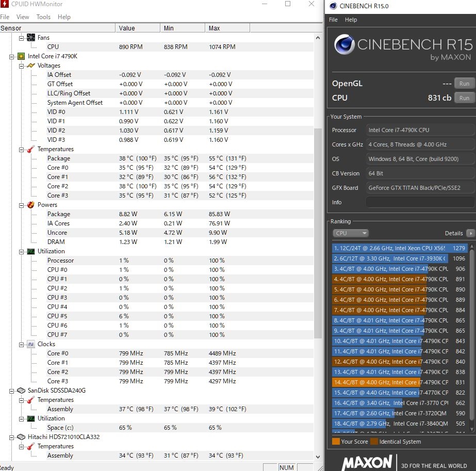Collapse the Hitachi HDS721010CLA332 node
Screen dimensions: 476x471
pyautogui.click(x=11, y=437)
